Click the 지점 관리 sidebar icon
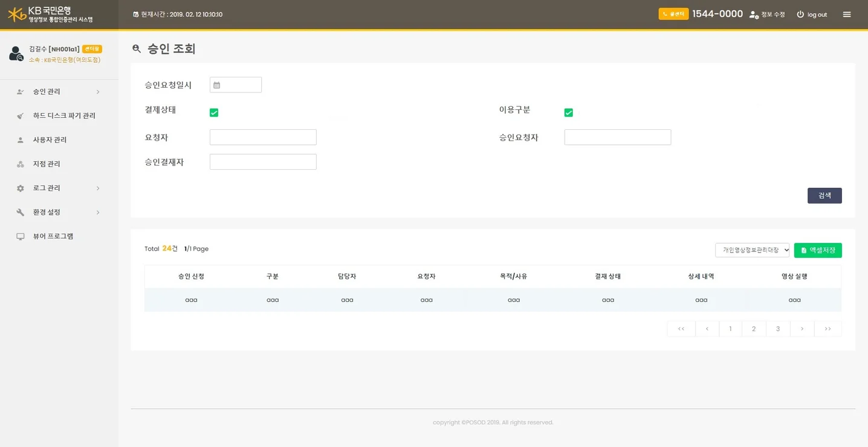 coord(21,164)
